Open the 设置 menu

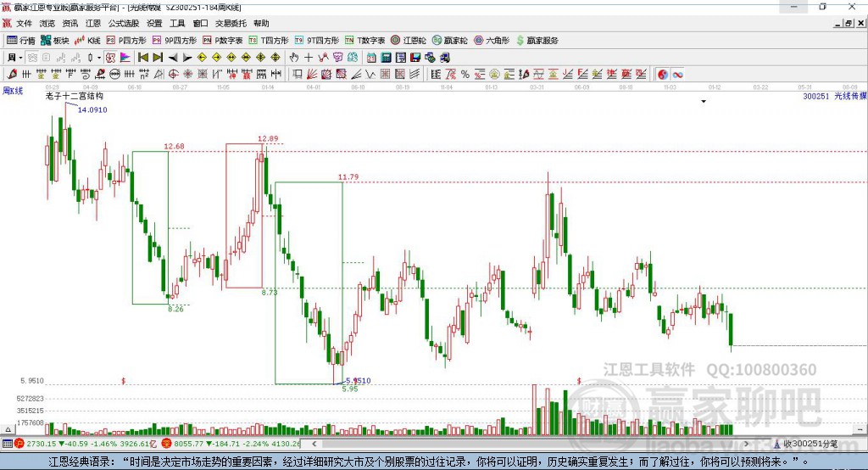[x=154, y=23]
